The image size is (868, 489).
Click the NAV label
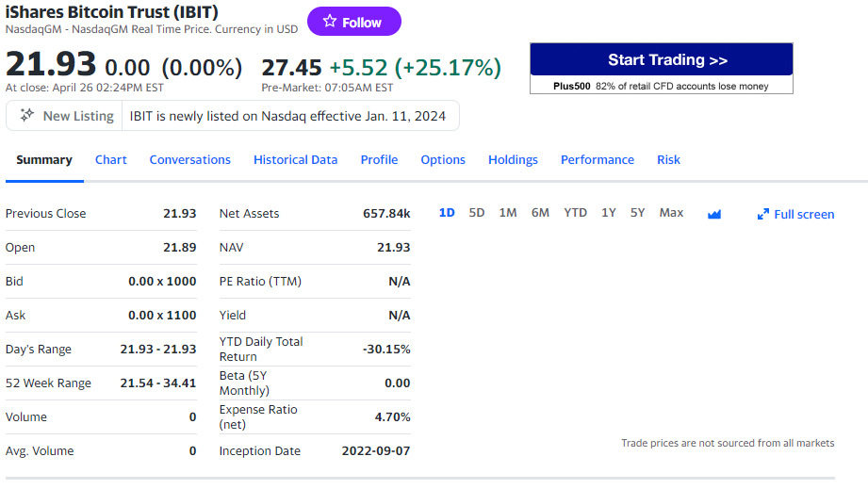232,247
